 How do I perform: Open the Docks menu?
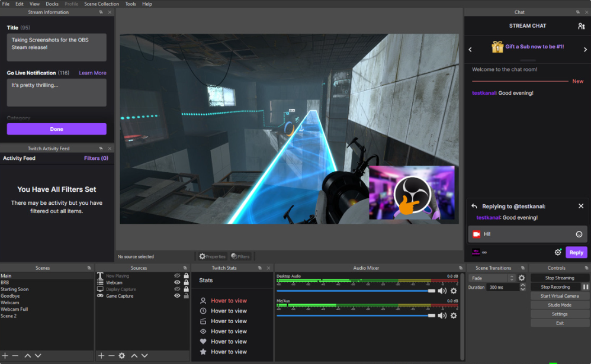pos(52,4)
